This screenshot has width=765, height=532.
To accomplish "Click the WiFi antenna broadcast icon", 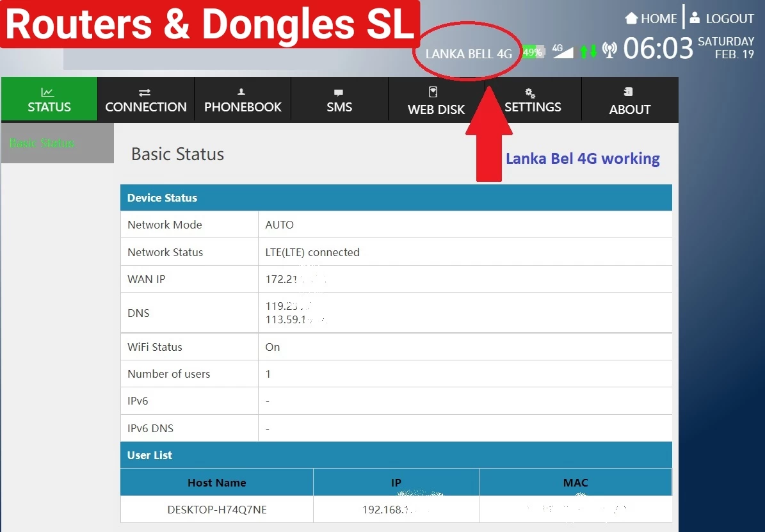I will coord(609,50).
